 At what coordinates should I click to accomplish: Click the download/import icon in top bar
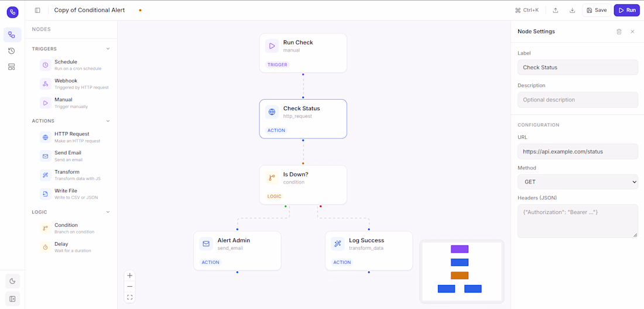pos(572,11)
